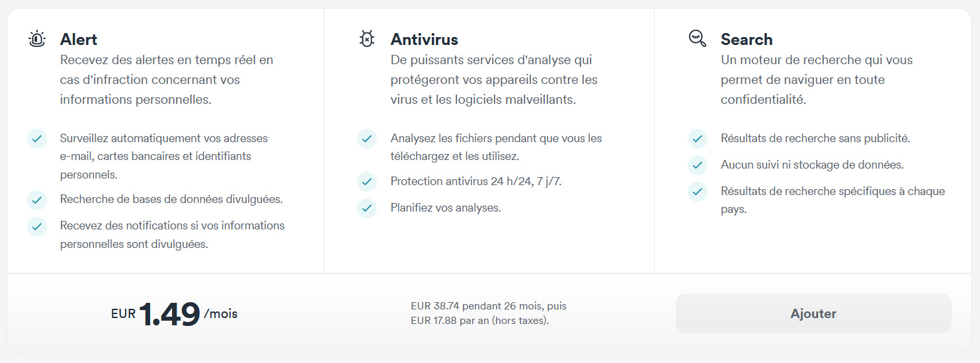The height and width of the screenshot is (363, 980).
Task: Click checkmark beside country-specific results
Action: point(698,192)
